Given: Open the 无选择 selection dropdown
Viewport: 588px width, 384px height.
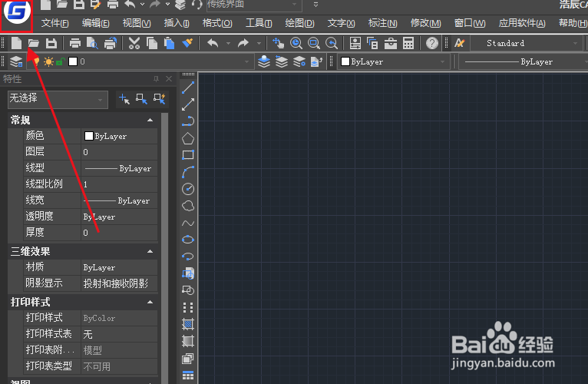Looking at the screenshot, I should pyautogui.click(x=58, y=100).
